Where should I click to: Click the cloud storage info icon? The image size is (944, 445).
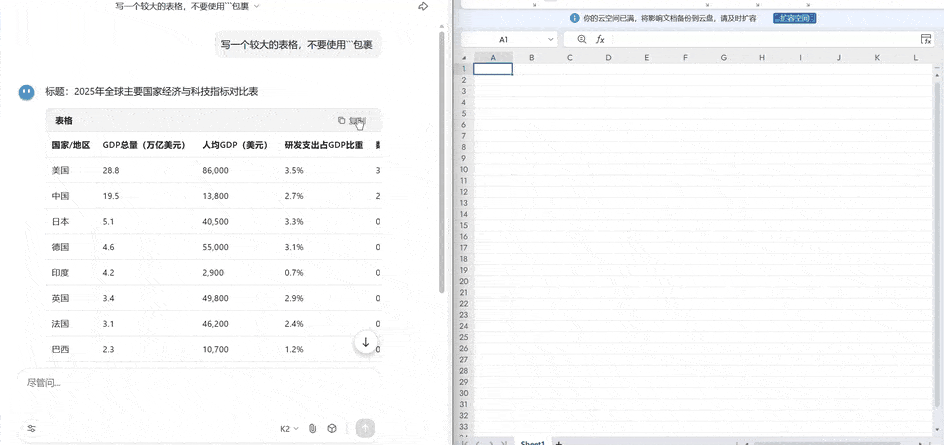coord(575,19)
